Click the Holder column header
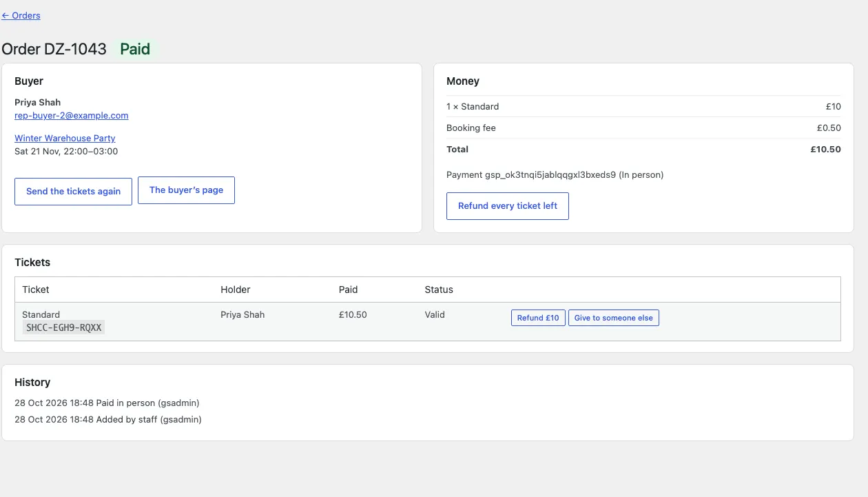The image size is (868, 497). pos(236,290)
